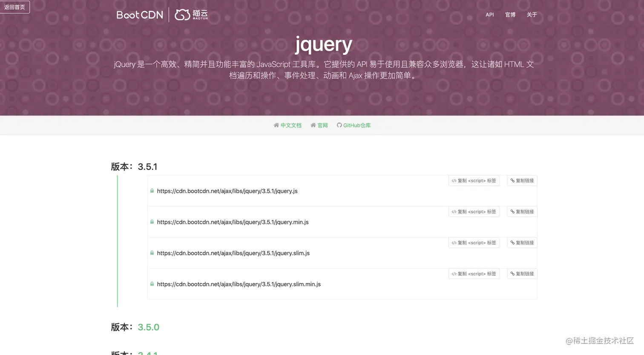Visit the 官网 link
Screen dimensions: 644x355
coord(322,125)
